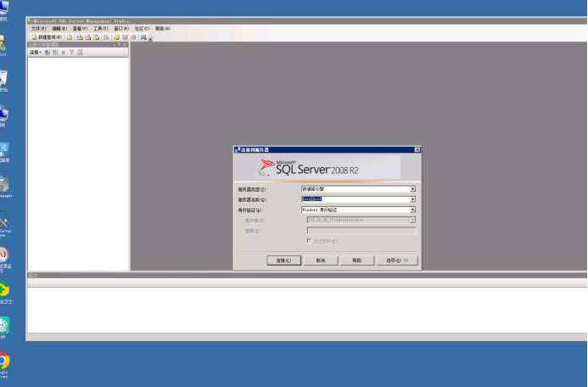
Task: Click the Stop icon in Object Explorer
Action: point(64,52)
